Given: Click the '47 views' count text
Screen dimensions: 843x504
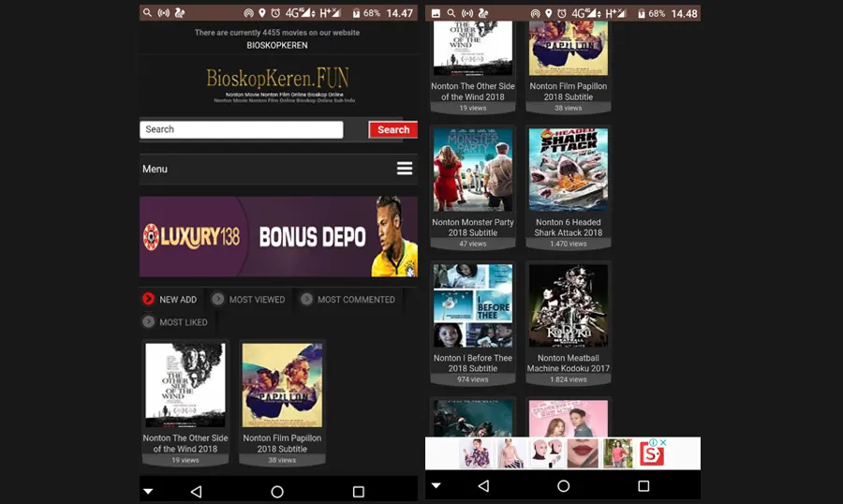Looking at the screenshot, I should pyautogui.click(x=473, y=244).
